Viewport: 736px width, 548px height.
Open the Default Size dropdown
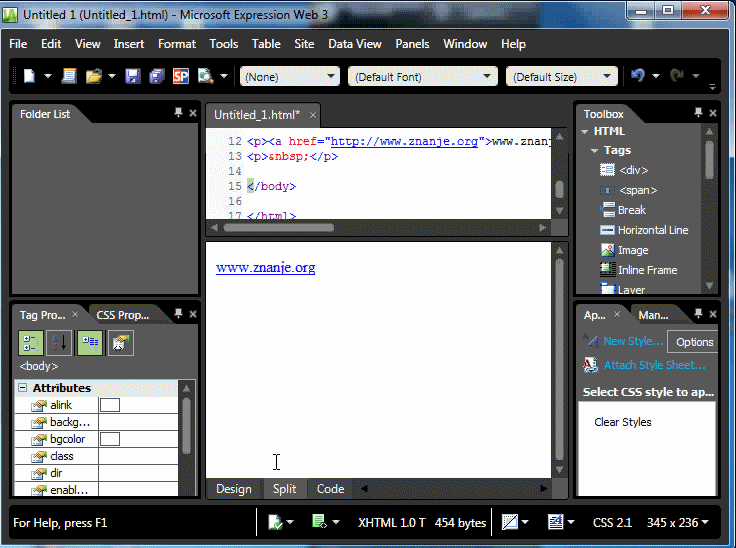[x=560, y=77]
